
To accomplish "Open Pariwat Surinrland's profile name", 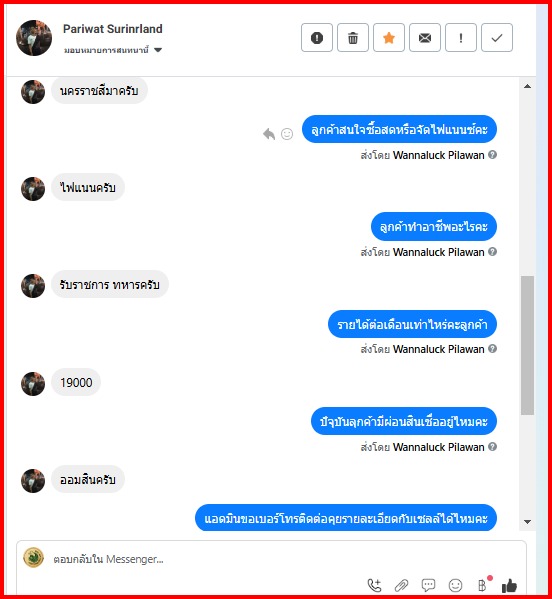I will point(113,29).
